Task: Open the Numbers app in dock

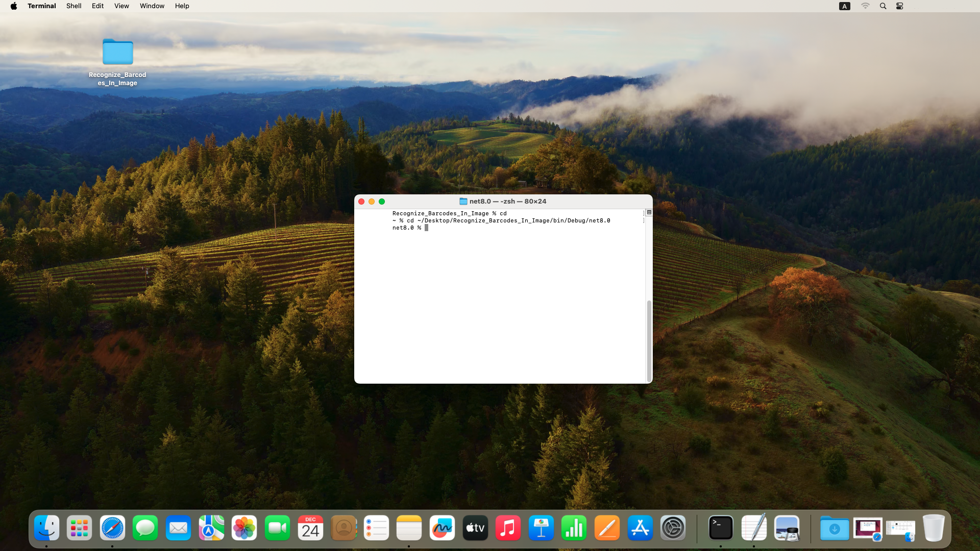Action: tap(574, 529)
